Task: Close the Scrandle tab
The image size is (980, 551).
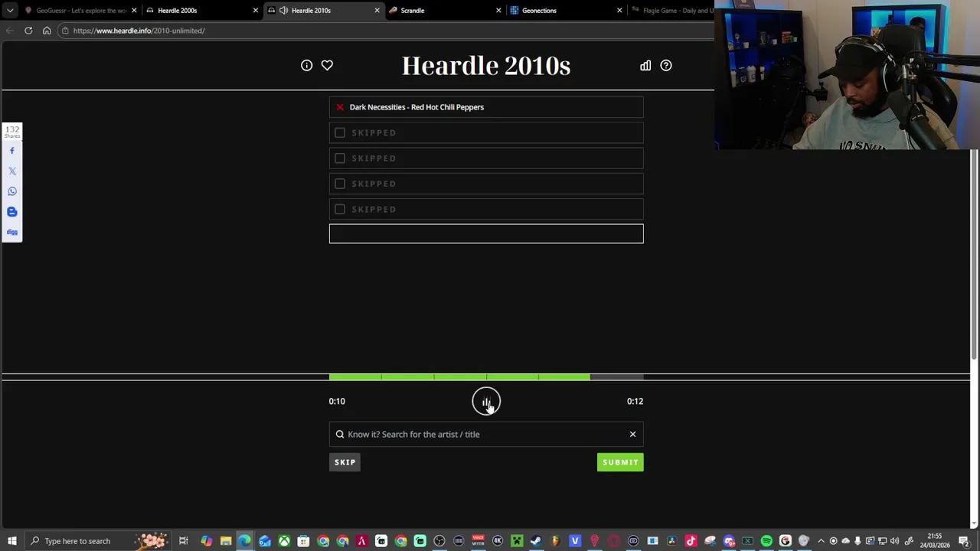Action: pyautogui.click(x=498, y=11)
